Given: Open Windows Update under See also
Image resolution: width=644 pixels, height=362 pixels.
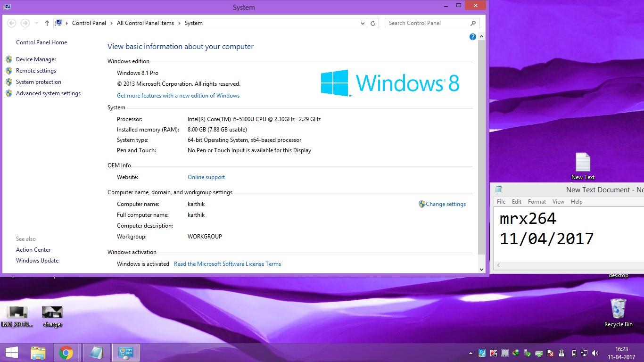Looking at the screenshot, I should pos(37,261).
